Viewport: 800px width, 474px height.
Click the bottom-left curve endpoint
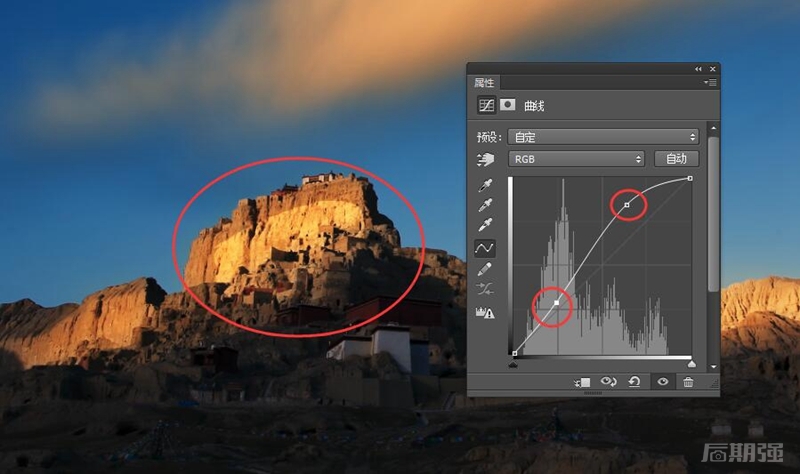[515, 353]
